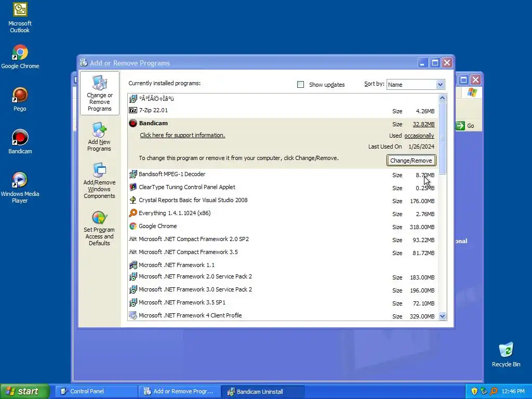532x399 pixels.
Task: Click the Everything search tray icon
Action: (494, 391)
